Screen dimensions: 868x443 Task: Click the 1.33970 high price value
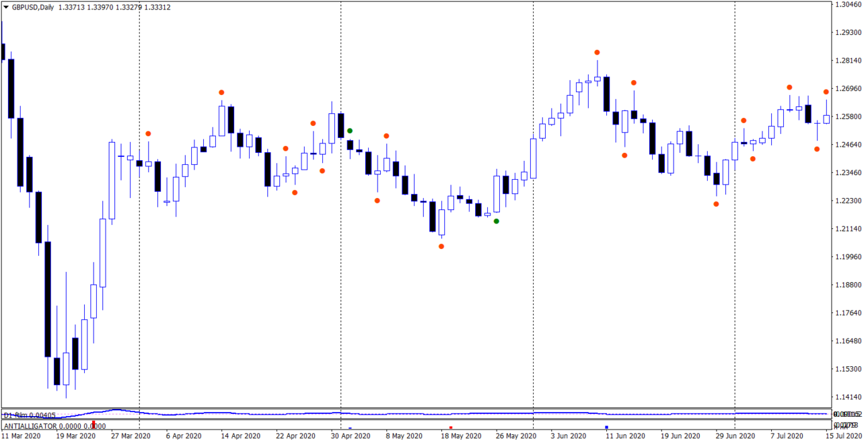click(100, 7)
